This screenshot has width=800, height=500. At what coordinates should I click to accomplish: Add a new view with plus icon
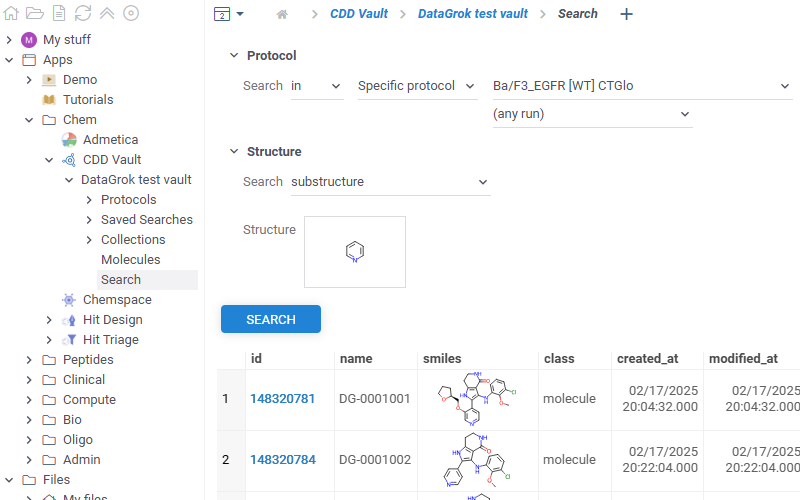pos(626,14)
